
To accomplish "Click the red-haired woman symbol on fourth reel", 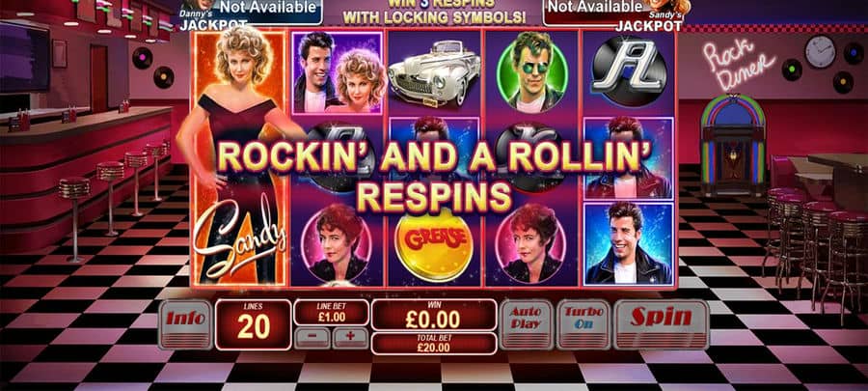I will (x=531, y=243).
